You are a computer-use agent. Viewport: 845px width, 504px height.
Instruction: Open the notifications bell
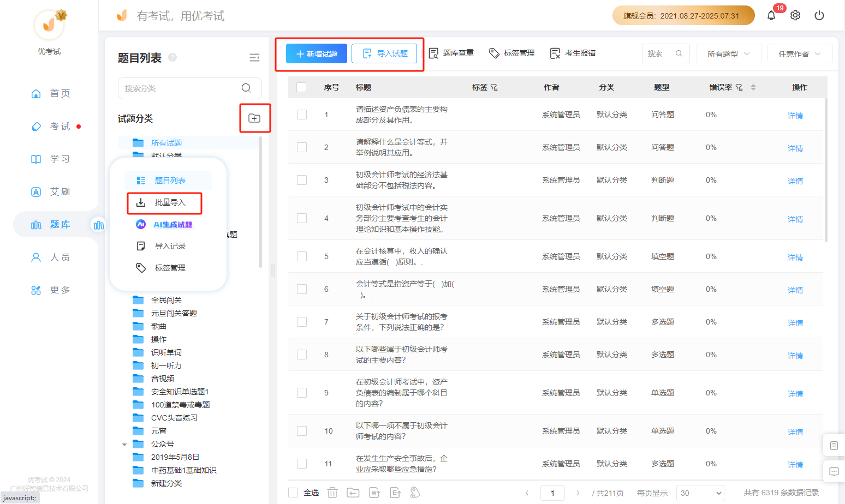click(771, 15)
